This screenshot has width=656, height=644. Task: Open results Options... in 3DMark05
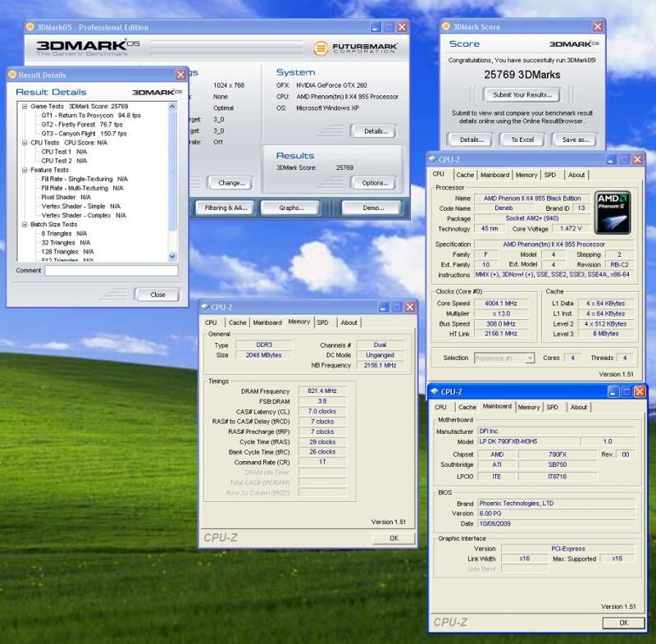point(376,183)
